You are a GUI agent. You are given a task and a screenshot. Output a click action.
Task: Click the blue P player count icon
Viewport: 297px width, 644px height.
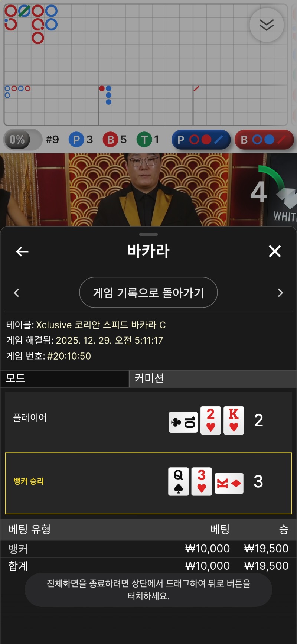(x=76, y=140)
